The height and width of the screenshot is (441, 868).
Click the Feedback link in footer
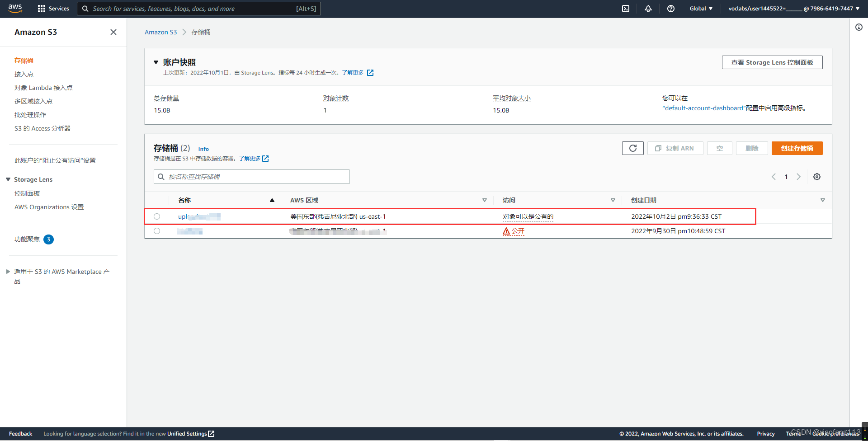pos(21,434)
